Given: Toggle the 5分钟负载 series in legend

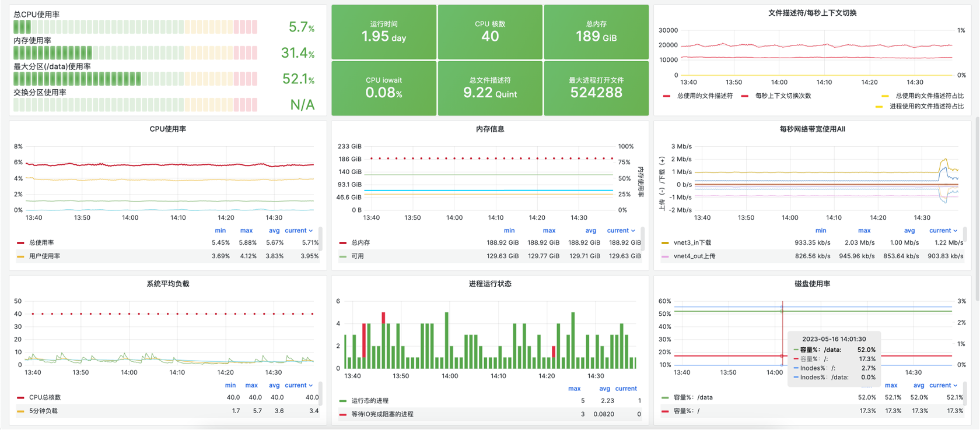Looking at the screenshot, I should click(x=43, y=411).
